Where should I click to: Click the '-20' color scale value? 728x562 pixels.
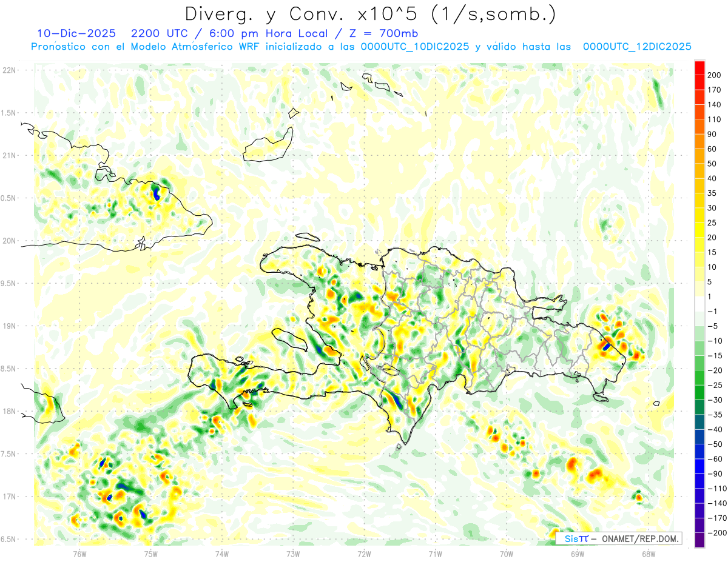pyautogui.click(x=715, y=370)
